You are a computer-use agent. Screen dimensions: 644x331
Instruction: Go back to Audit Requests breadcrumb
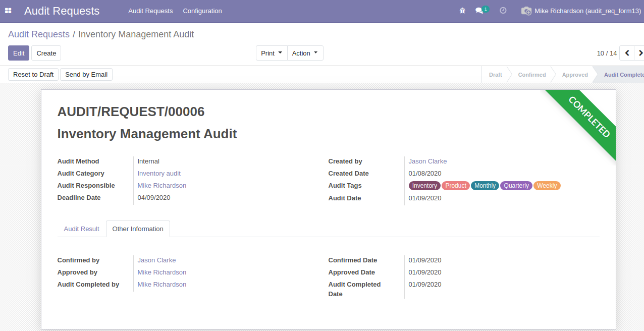point(39,34)
